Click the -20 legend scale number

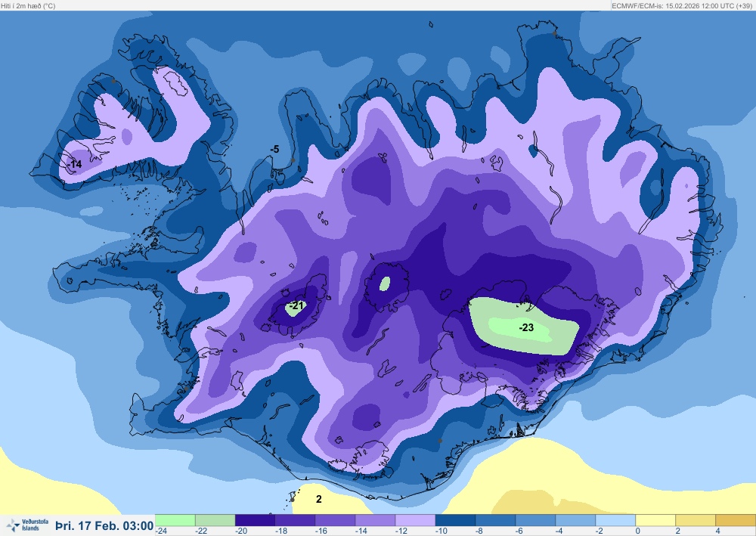point(241,531)
